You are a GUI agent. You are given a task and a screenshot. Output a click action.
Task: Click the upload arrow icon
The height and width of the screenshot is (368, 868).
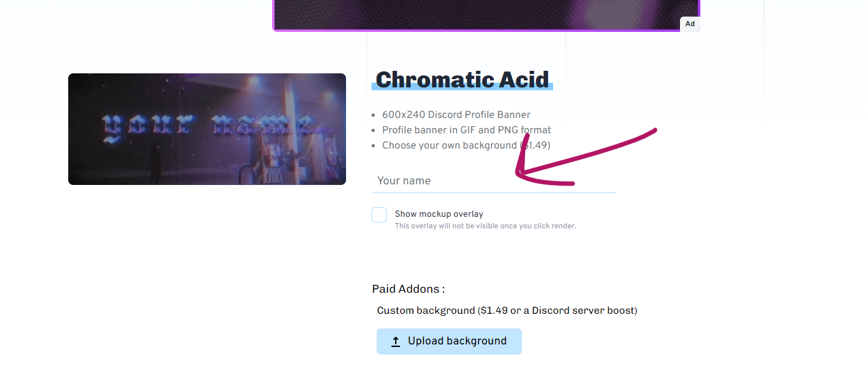tap(396, 342)
